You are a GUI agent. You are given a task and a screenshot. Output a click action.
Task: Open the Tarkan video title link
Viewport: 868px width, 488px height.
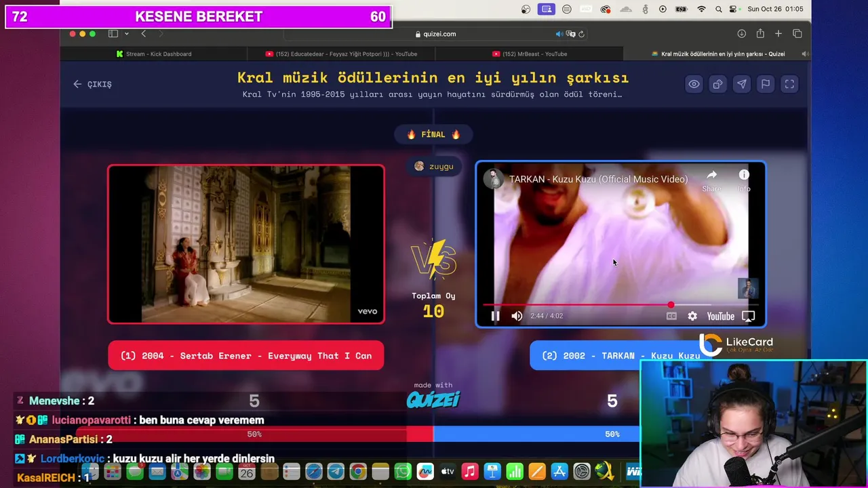click(598, 179)
